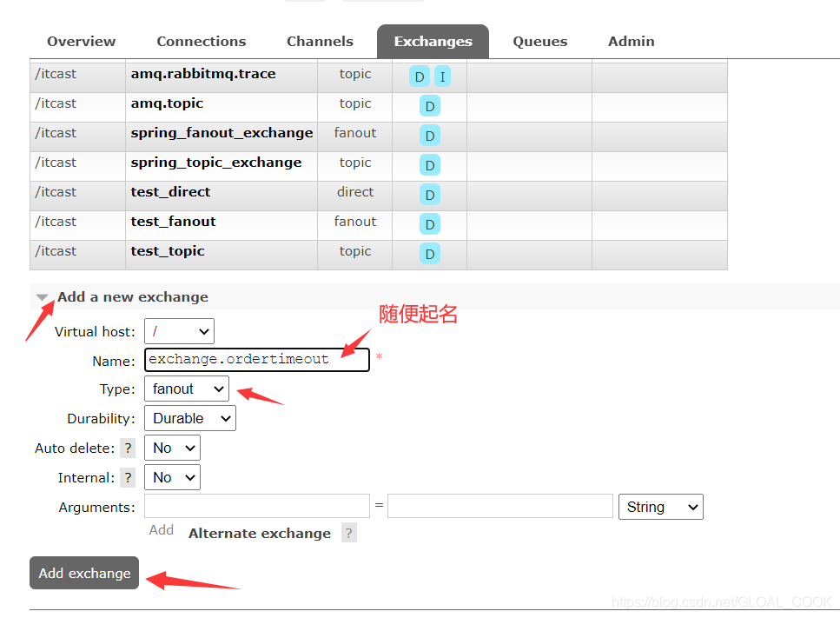Open the Queues tab
The height and width of the screenshot is (618, 840).
click(539, 41)
